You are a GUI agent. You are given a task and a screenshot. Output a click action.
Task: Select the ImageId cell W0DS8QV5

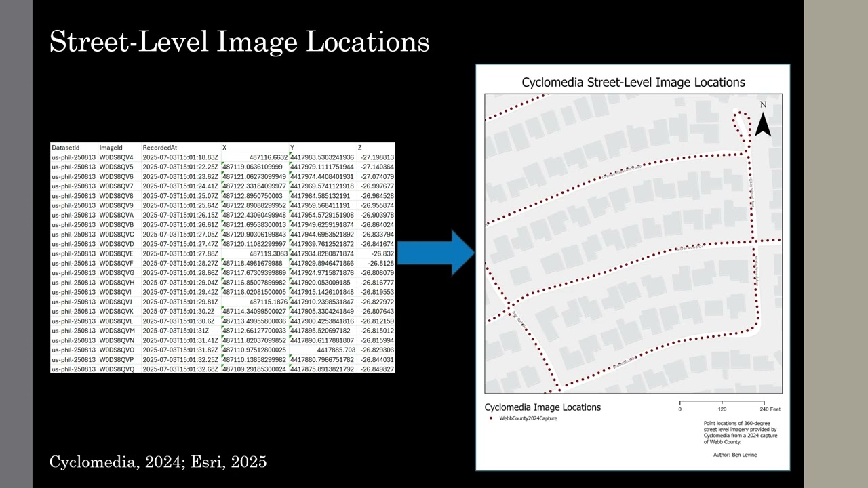(x=116, y=167)
